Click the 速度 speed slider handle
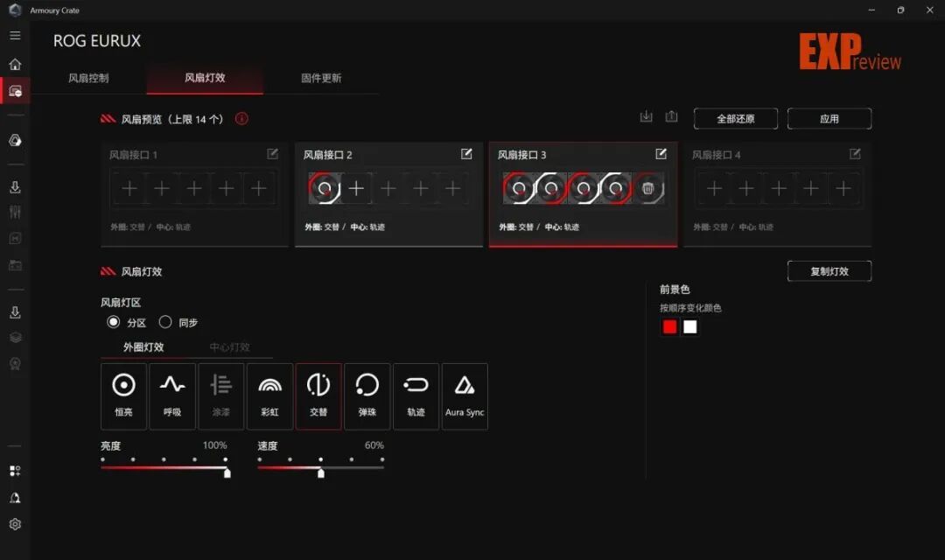 tap(321, 473)
